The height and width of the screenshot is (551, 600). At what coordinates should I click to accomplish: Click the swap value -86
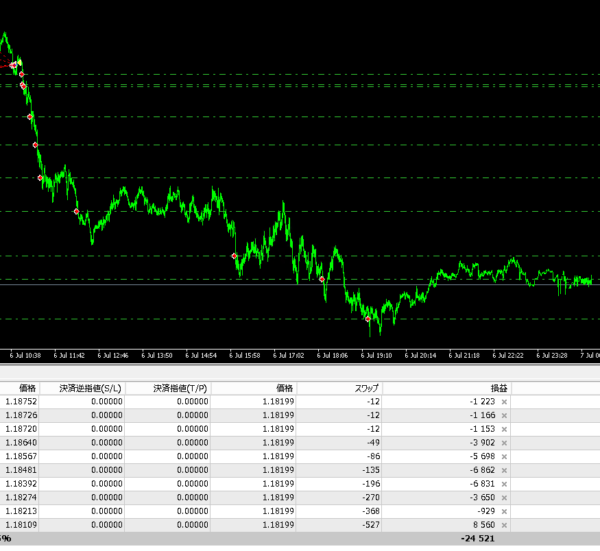pyautogui.click(x=371, y=456)
